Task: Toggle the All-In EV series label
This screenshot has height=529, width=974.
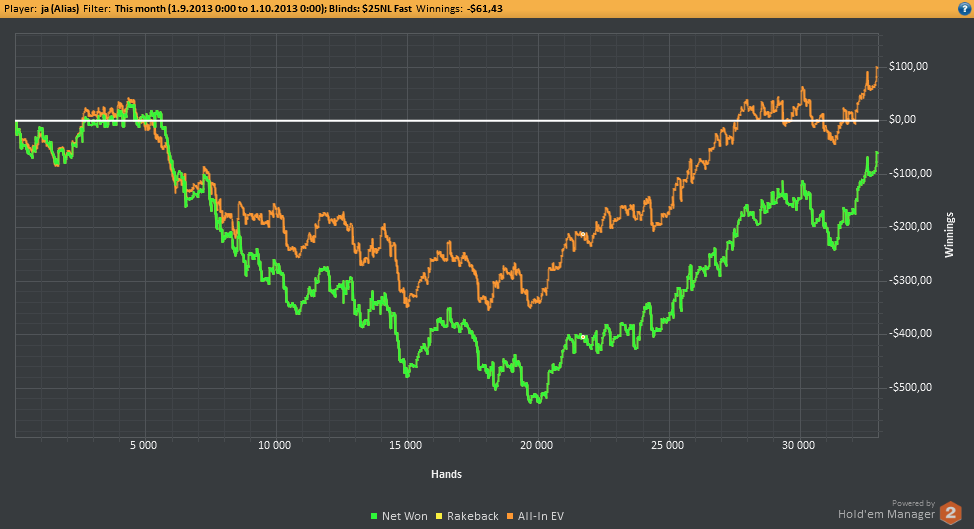Action: (x=543, y=516)
